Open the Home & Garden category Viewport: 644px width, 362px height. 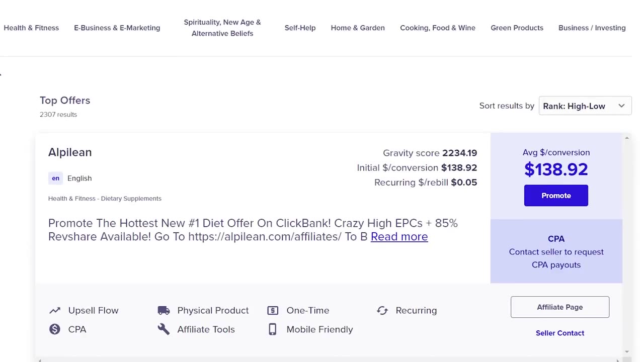tap(358, 28)
